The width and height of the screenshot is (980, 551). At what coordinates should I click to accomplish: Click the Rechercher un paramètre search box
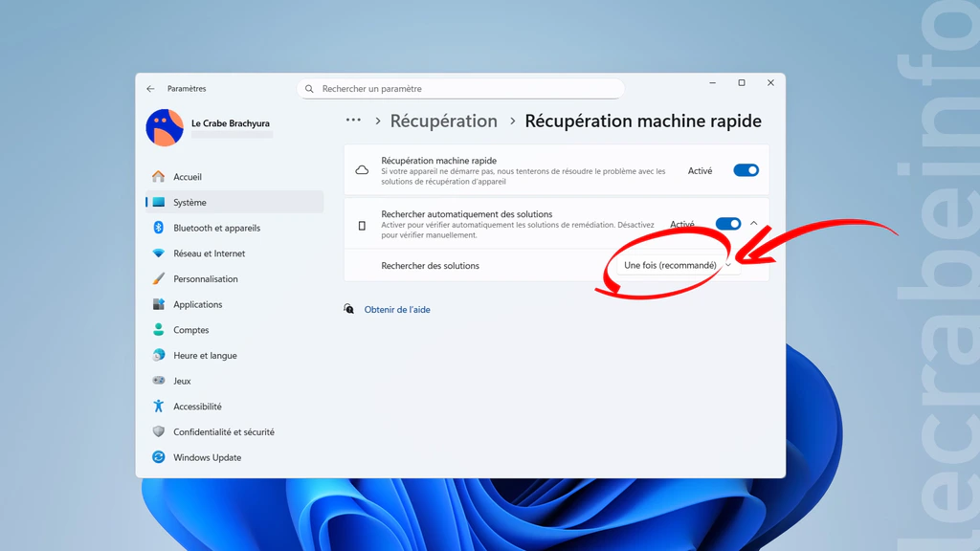[x=460, y=89]
